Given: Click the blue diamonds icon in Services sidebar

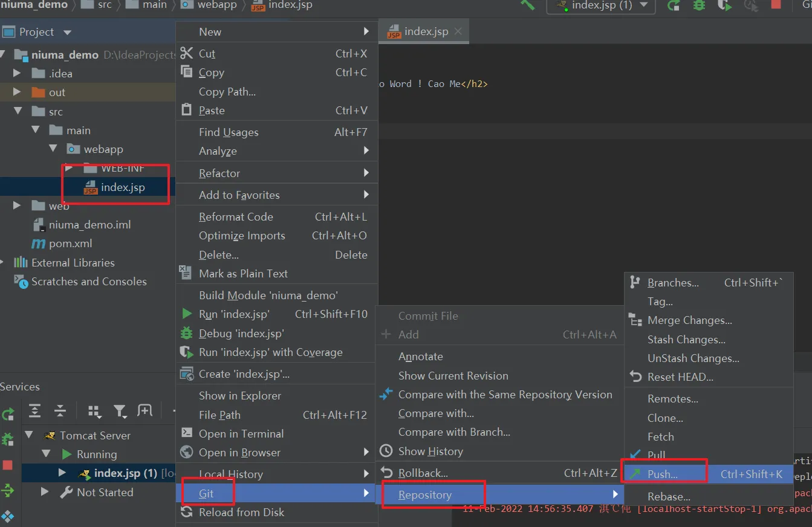Looking at the screenshot, I should click(7, 516).
